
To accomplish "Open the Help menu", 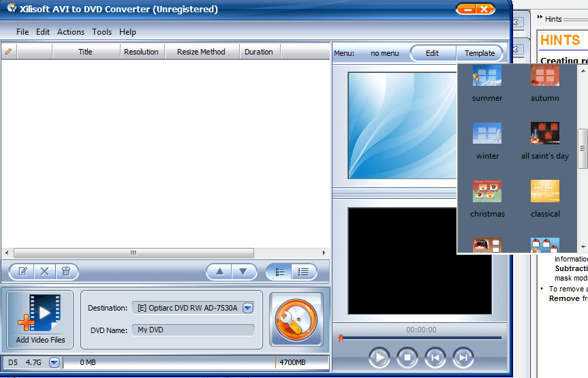I will [127, 32].
